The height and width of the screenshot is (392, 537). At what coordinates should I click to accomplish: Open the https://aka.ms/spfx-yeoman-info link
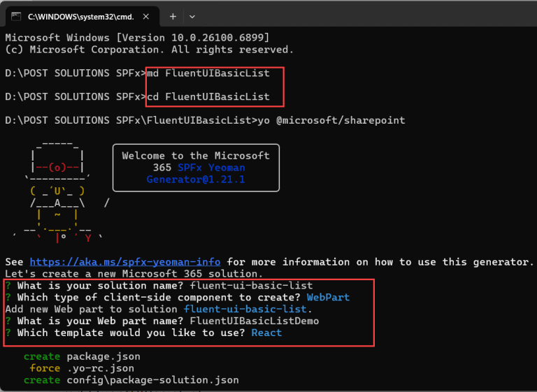[125, 262]
